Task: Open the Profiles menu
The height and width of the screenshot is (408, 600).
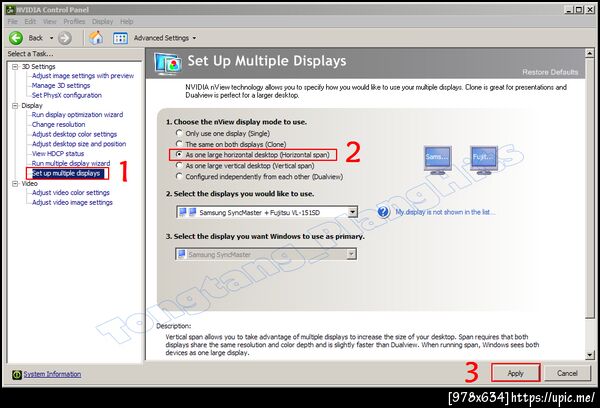Action: (74, 21)
